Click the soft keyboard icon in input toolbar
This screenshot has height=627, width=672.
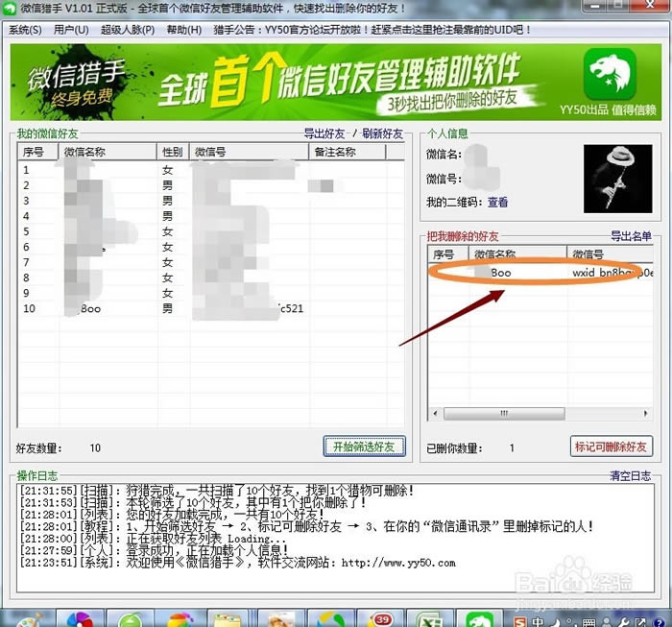(x=588, y=622)
